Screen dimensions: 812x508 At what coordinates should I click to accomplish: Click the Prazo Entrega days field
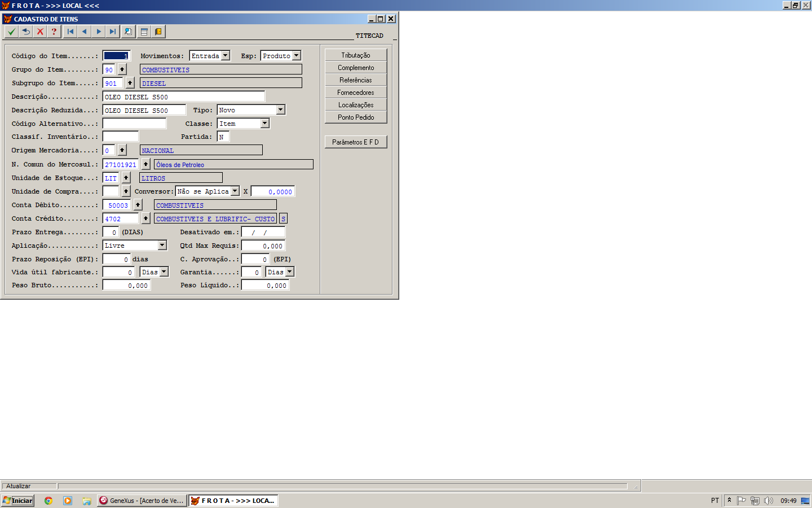(x=111, y=232)
